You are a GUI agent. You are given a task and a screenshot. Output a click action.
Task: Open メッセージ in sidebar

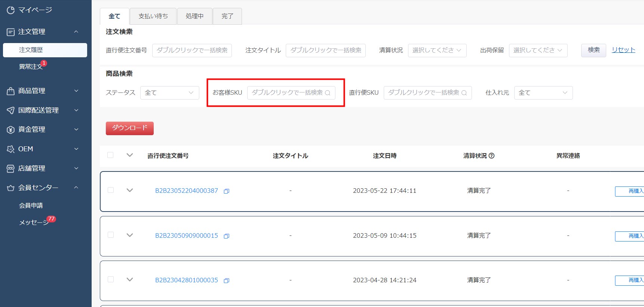point(34,223)
